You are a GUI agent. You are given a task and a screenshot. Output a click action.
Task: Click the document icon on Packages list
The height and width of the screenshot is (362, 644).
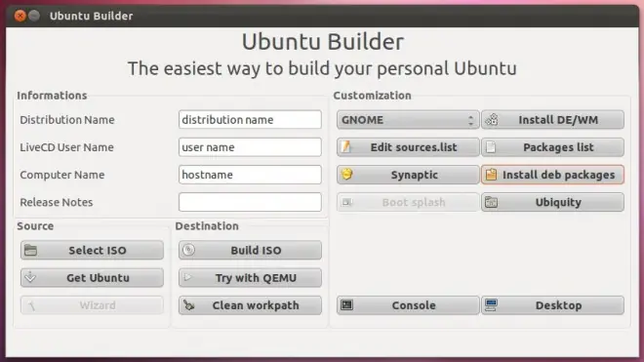491,147
